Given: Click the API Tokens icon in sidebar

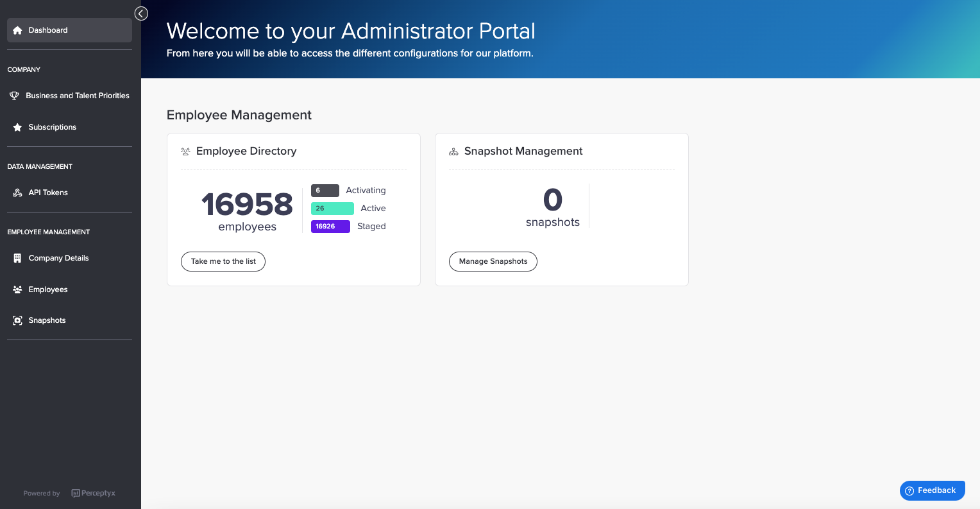Looking at the screenshot, I should point(17,193).
